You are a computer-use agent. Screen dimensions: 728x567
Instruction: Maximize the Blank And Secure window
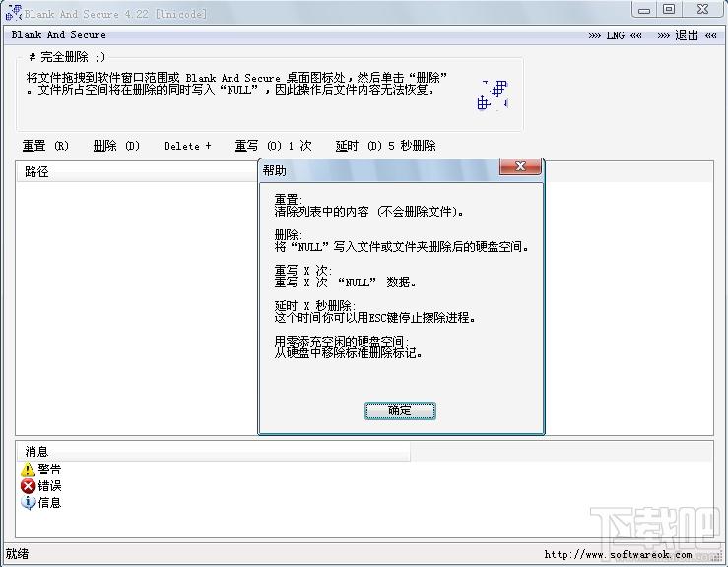[x=669, y=9]
